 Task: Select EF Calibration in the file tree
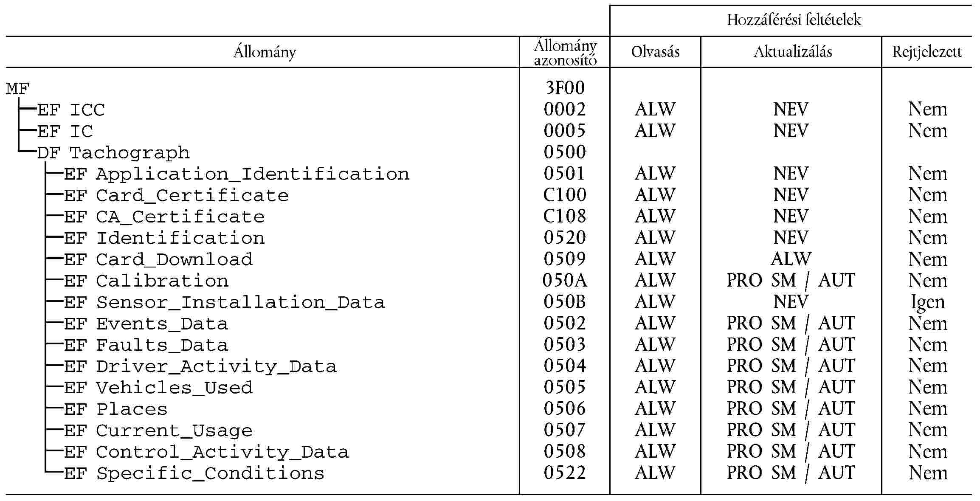146,281
